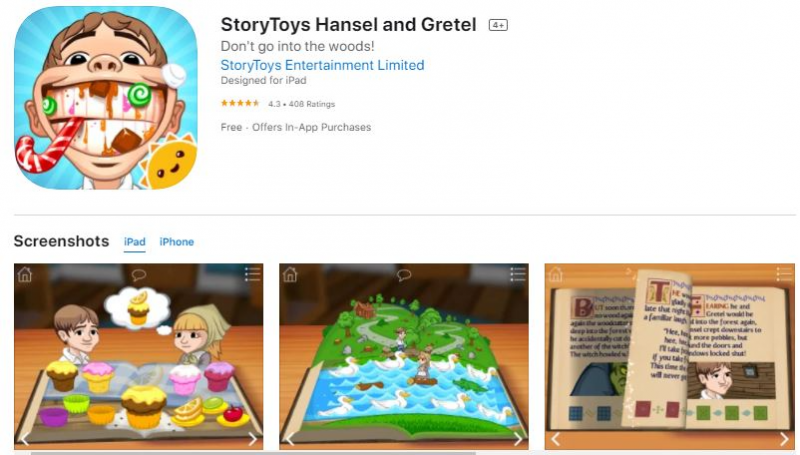Click previous arrow in storybook screenshot
The width and height of the screenshot is (800, 455).
pyautogui.click(x=556, y=439)
